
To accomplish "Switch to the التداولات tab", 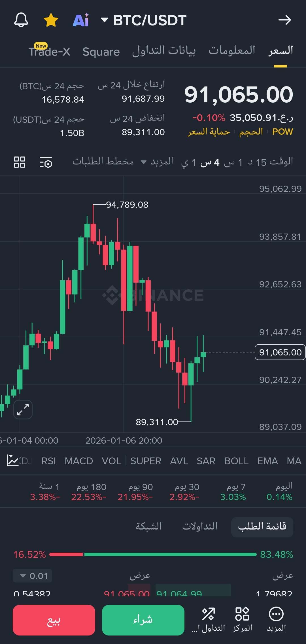I will [200, 526].
